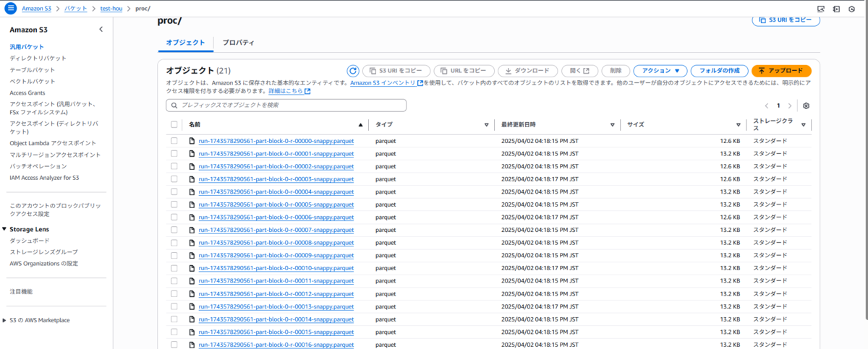Open the part 00002 snappy.parquet link

pyautogui.click(x=276, y=166)
